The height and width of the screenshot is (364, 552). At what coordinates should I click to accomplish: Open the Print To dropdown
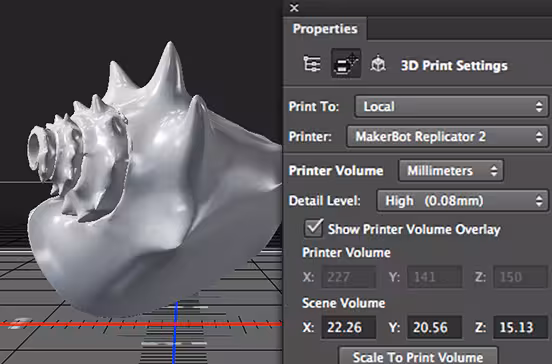coord(451,106)
